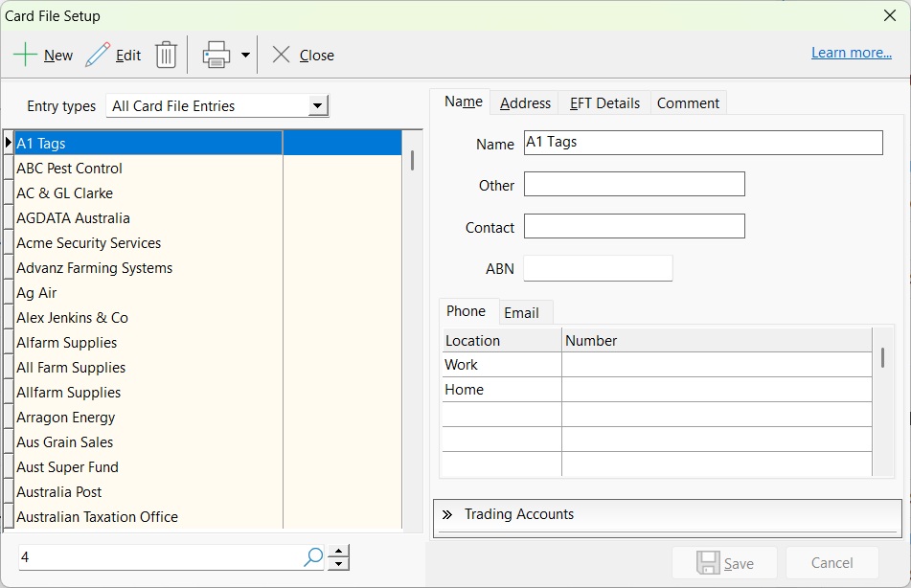Expand the Trading Accounts section
This screenshot has height=588, width=911.
449,514
